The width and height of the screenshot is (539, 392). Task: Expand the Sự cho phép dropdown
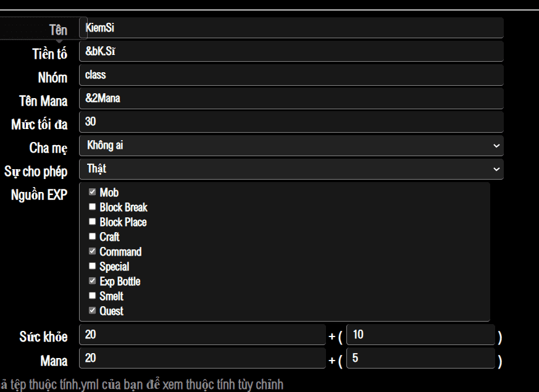291,169
